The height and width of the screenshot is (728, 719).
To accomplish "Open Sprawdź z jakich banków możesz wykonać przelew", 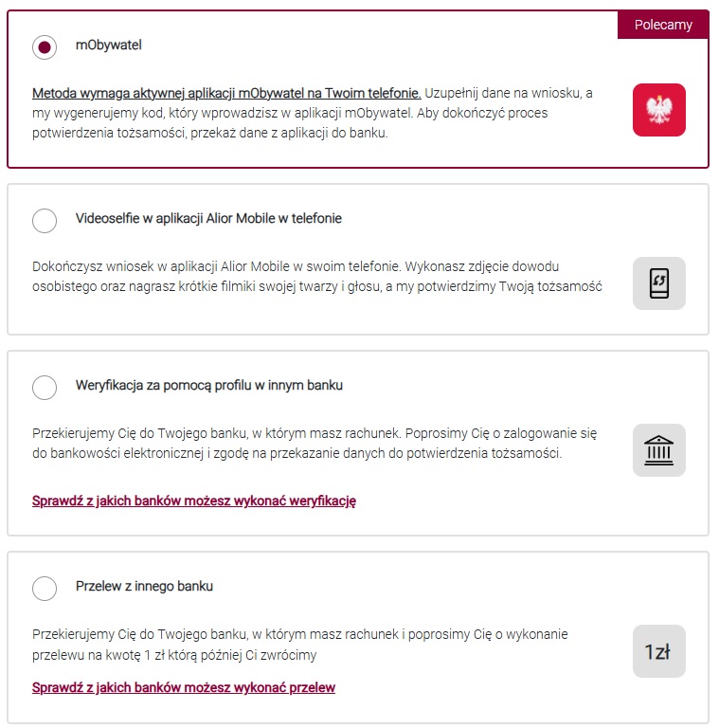I will [184, 687].
